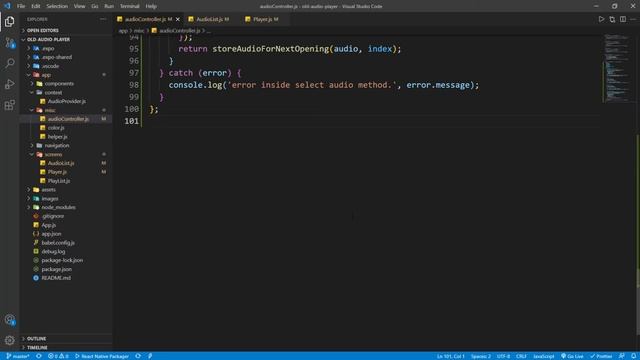Open the Explorer view in activity bar

tap(9, 22)
